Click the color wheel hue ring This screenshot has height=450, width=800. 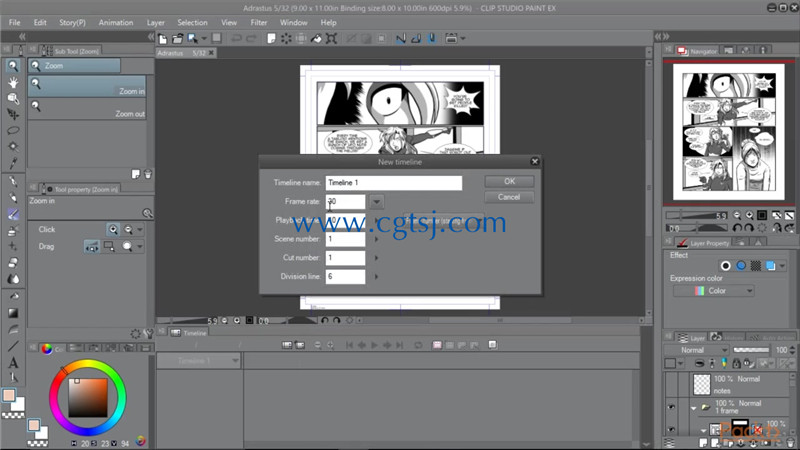coord(88,364)
